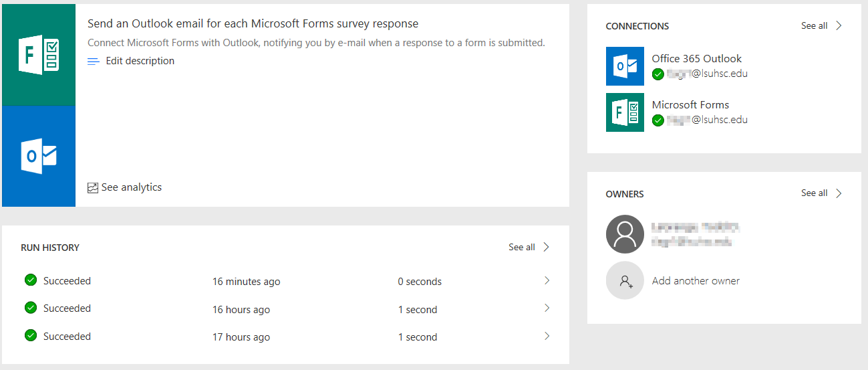Image resolution: width=868 pixels, height=370 pixels.
Task: Click the Edit description lines icon
Action: (x=94, y=61)
